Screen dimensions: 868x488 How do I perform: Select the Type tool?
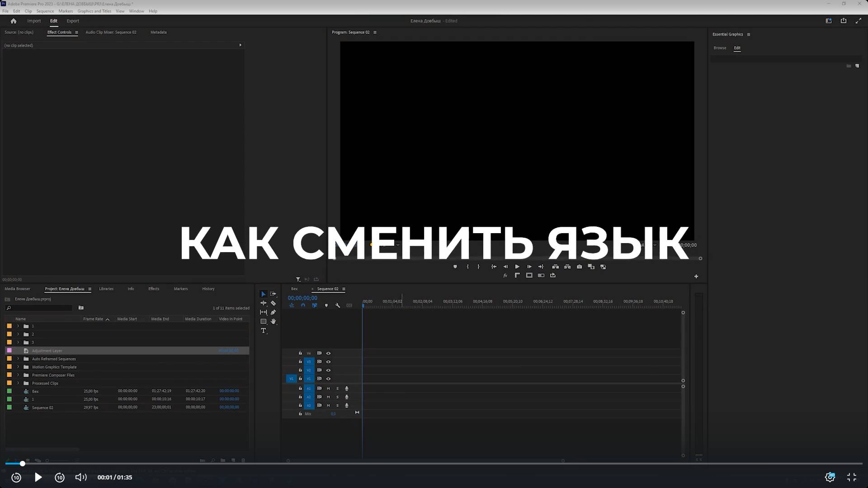(263, 331)
